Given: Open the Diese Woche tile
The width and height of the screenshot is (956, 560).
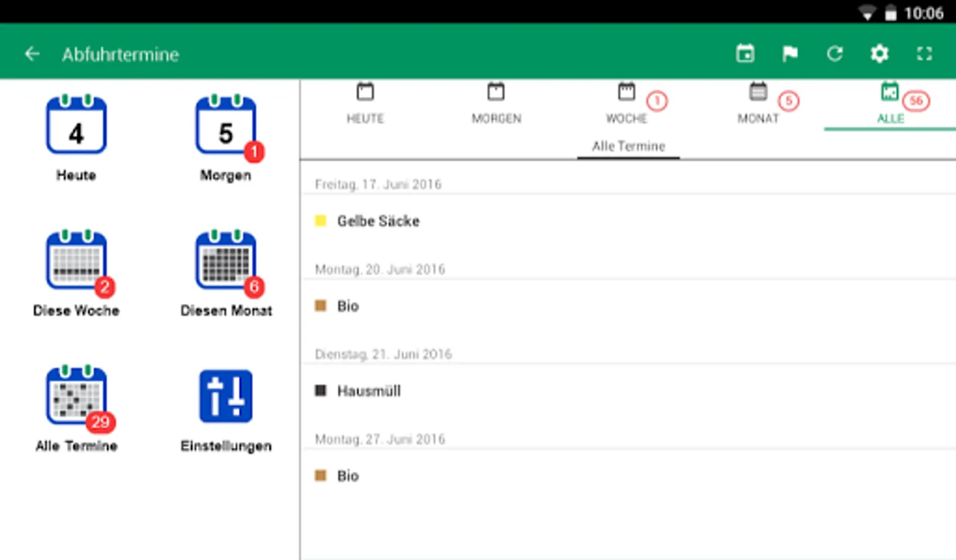Looking at the screenshot, I should click(76, 274).
